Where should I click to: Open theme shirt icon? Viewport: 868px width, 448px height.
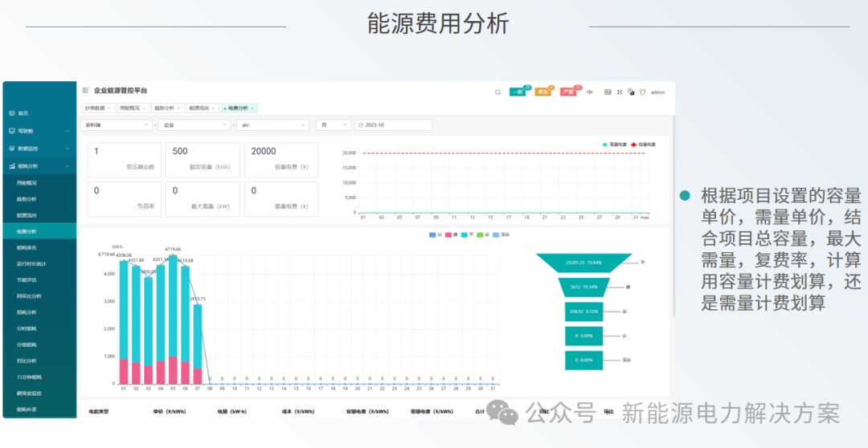[x=643, y=92]
